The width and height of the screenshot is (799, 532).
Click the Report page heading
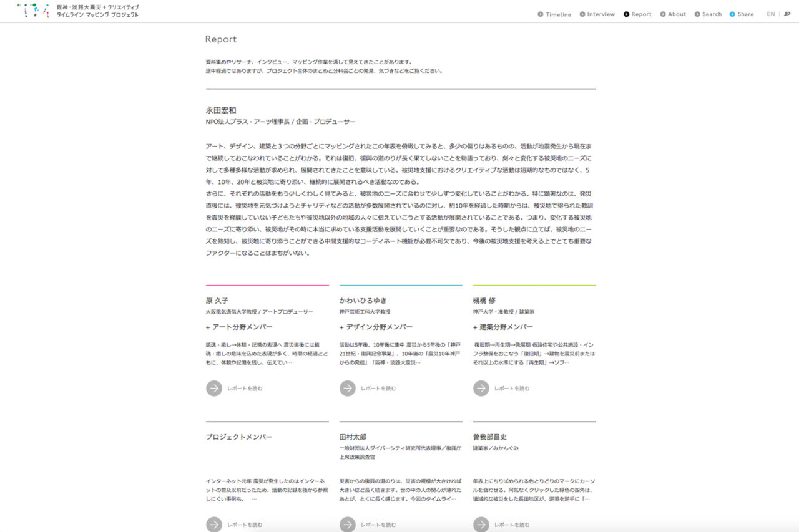[221, 39]
